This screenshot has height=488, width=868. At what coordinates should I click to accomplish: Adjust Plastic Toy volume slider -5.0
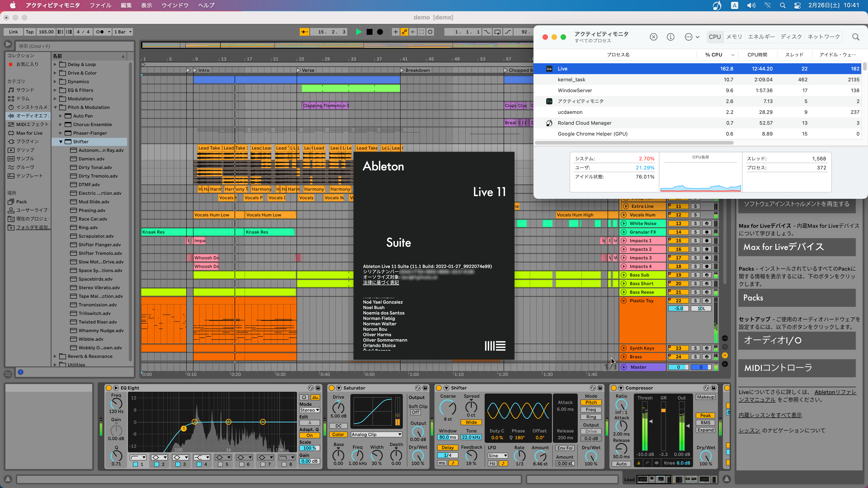click(678, 308)
